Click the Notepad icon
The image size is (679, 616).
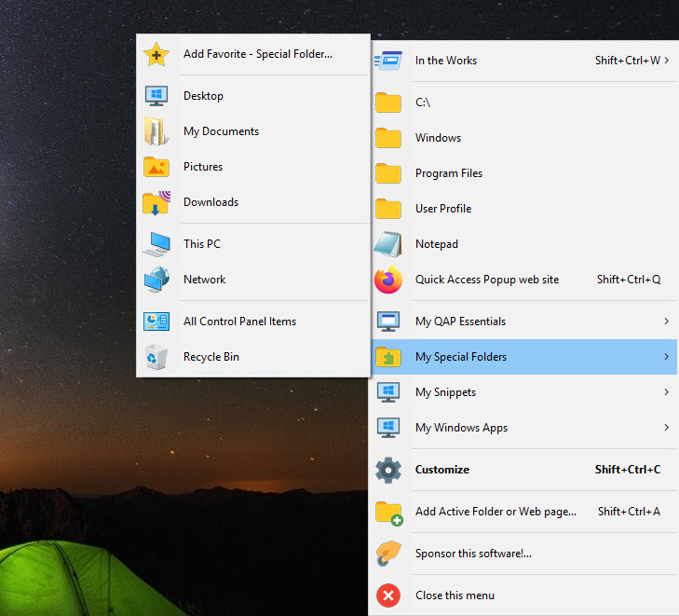(x=388, y=244)
